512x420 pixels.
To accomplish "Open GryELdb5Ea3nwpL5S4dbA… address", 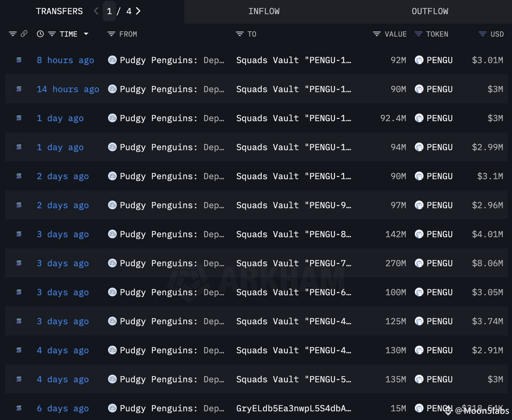I will click(x=294, y=408).
